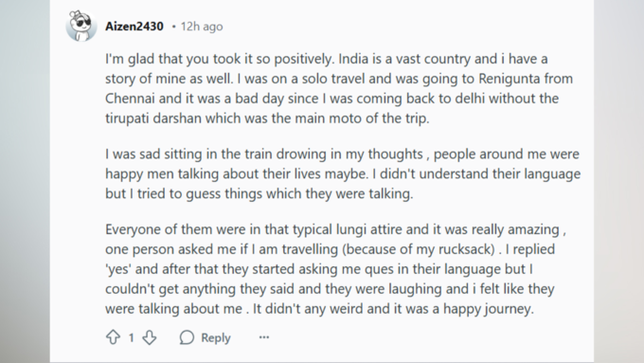This screenshot has height=363, width=644.
Task: Click the Snoo avatar with sunglasses
Action: click(81, 26)
